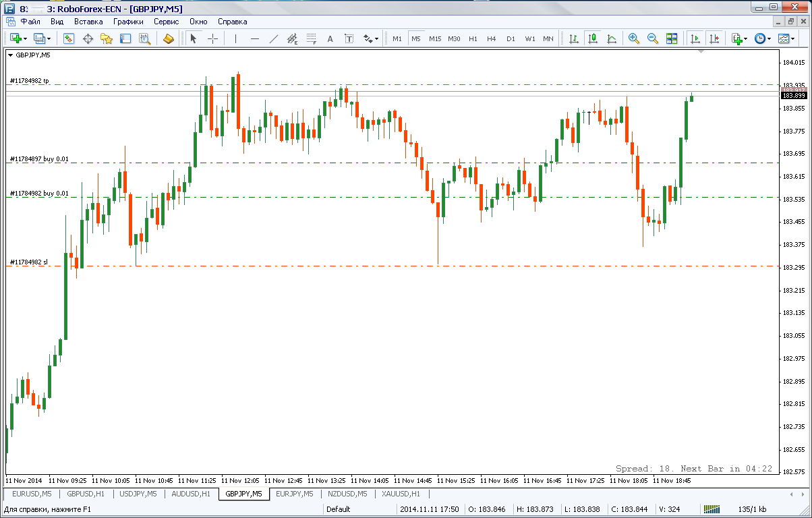Open the Справка menu
812x518 pixels.
233,22
